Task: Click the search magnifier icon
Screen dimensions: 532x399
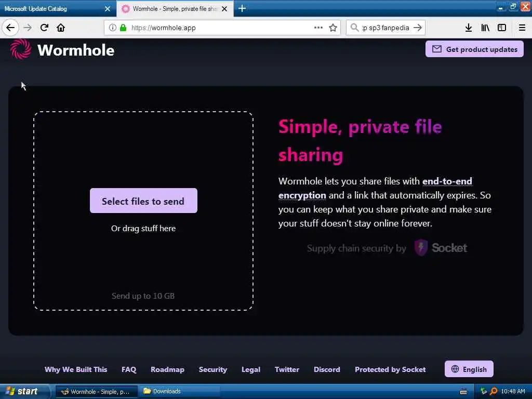Action: (354, 28)
